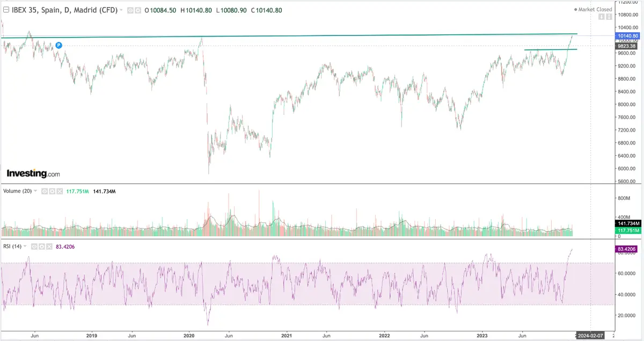Click the Investing.com logo
Image resolution: width=644 pixels, height=341 pixels.
coord(32,173)
